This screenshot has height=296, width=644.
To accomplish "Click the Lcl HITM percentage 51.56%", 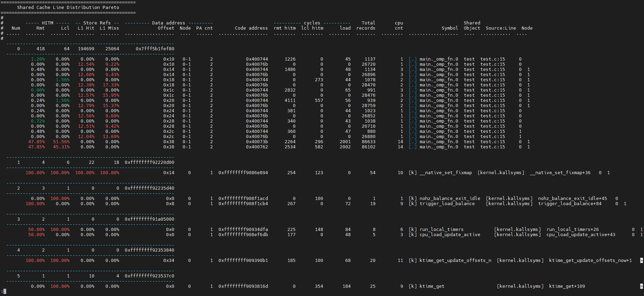I will pos(61,142).
